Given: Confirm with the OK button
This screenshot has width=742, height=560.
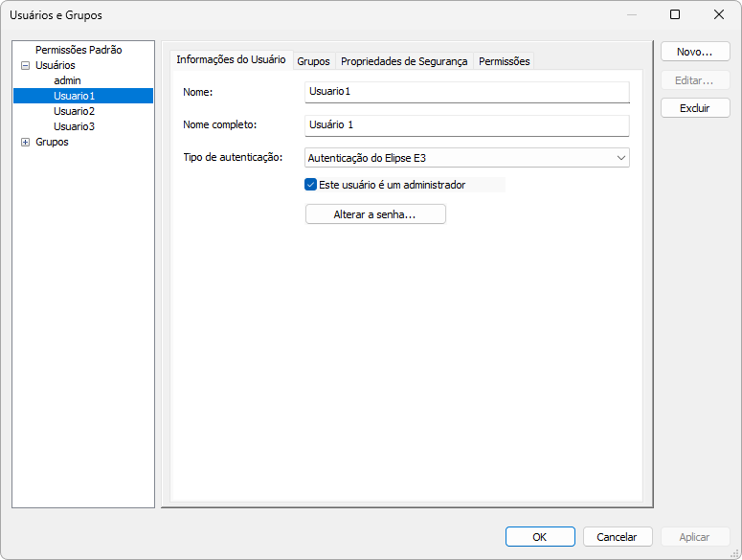Looking at the screenshot, I should [x=540, y=537].
